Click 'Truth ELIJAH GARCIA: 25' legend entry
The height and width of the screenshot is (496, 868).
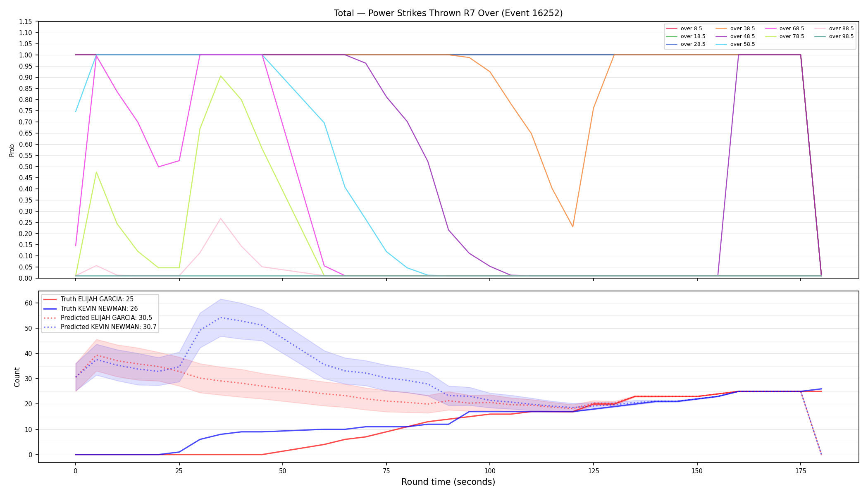[x=88, y=299]
